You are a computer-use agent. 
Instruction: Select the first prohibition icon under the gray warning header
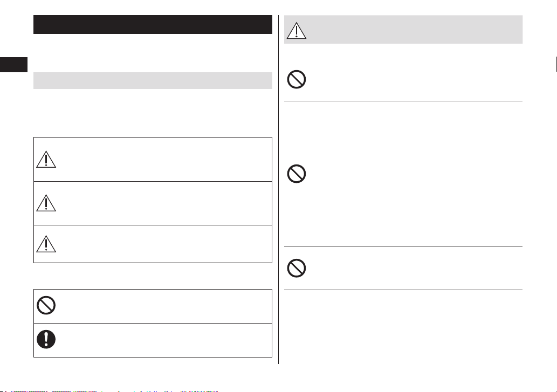[x=296, y=79]
